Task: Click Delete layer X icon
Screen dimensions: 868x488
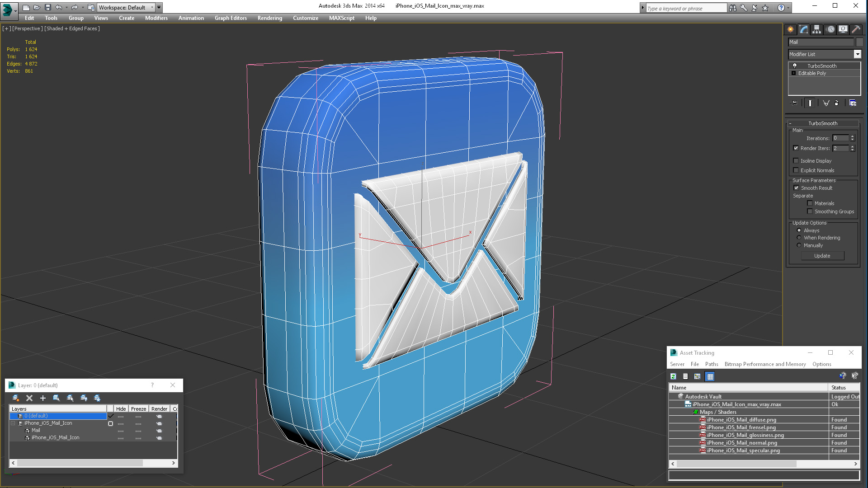Action: click(x=29, y=398)
